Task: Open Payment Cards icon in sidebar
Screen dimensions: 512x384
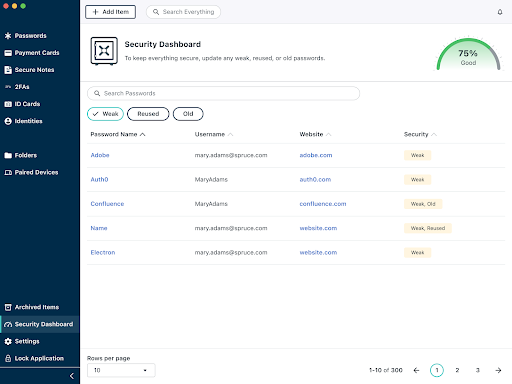Action: (x=8, y=53)
